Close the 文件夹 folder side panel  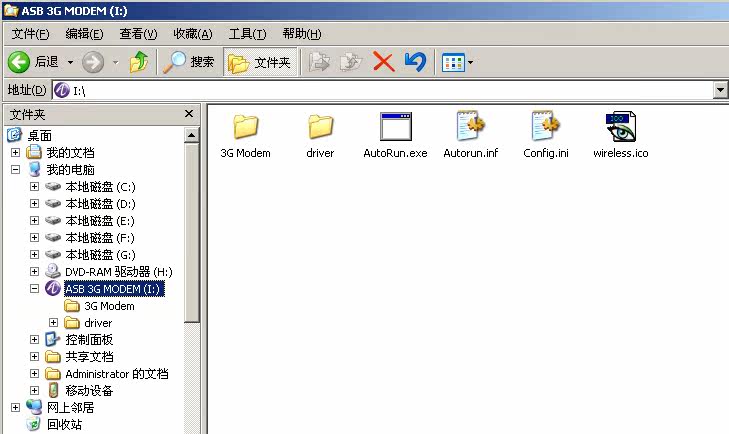pyautogui.click(x=188, y=115)
